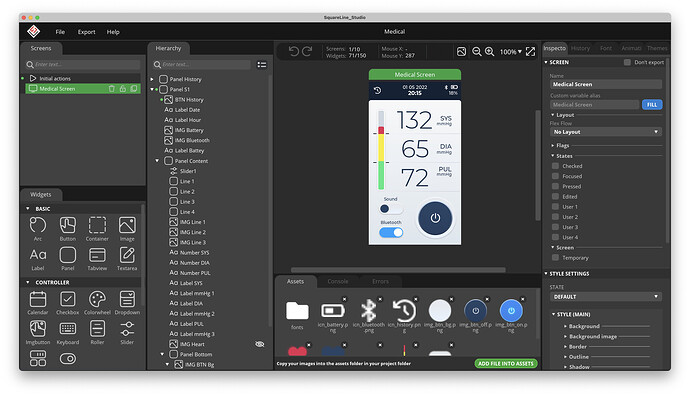Add a Calendar widget
Viewport: 690px width, 396px height.
click(38, 299)
